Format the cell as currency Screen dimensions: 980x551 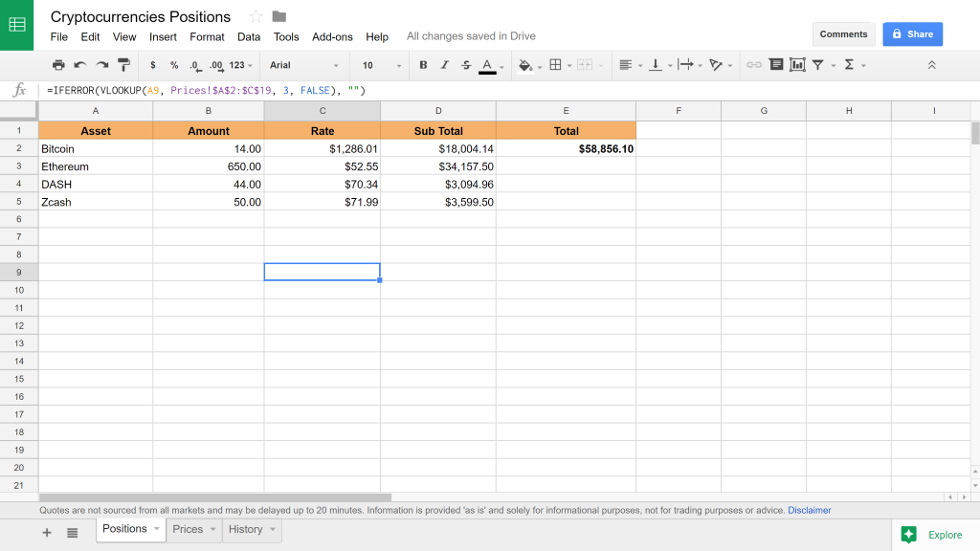pos(152,65)
